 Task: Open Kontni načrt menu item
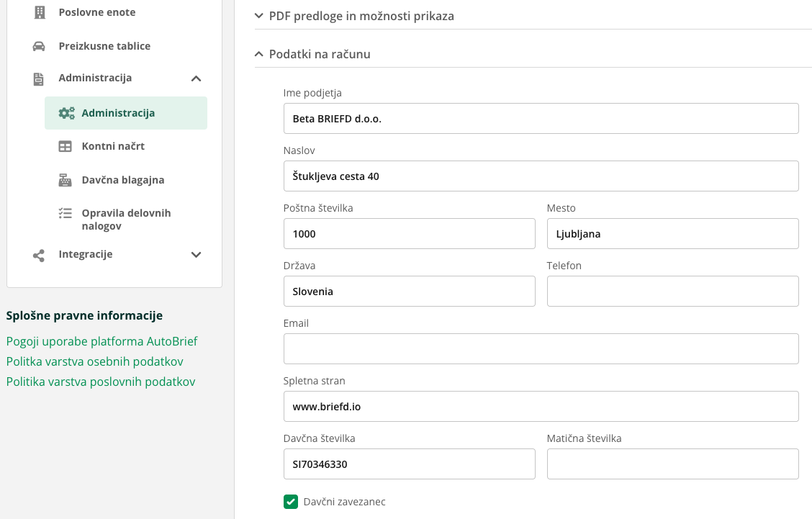[x=113, y=146]
